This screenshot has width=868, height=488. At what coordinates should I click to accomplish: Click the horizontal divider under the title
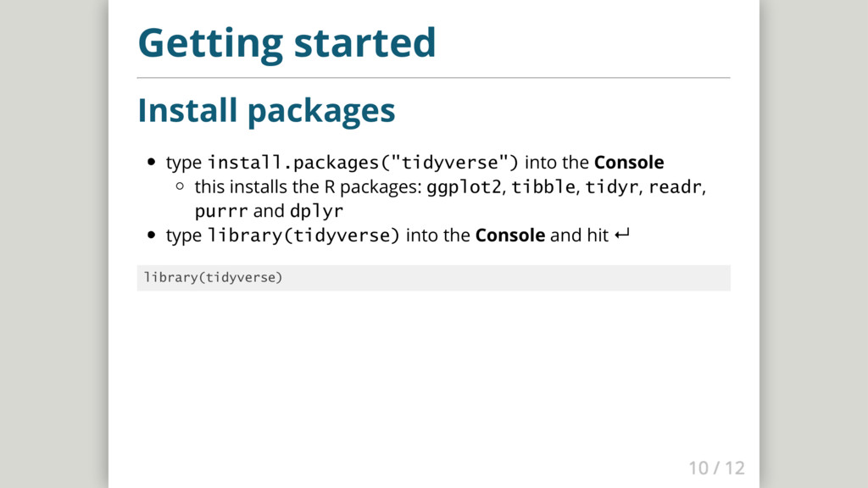click(x=433, y=78)
